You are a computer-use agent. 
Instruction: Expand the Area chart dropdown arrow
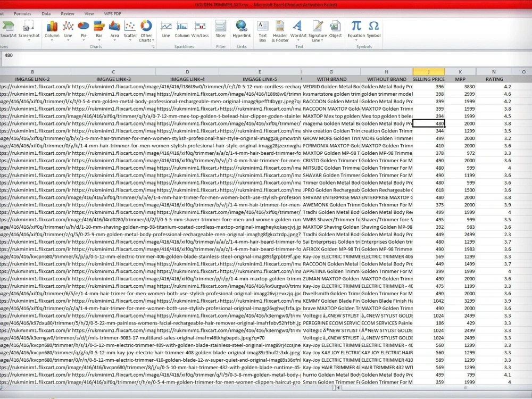tap(115, 40)
